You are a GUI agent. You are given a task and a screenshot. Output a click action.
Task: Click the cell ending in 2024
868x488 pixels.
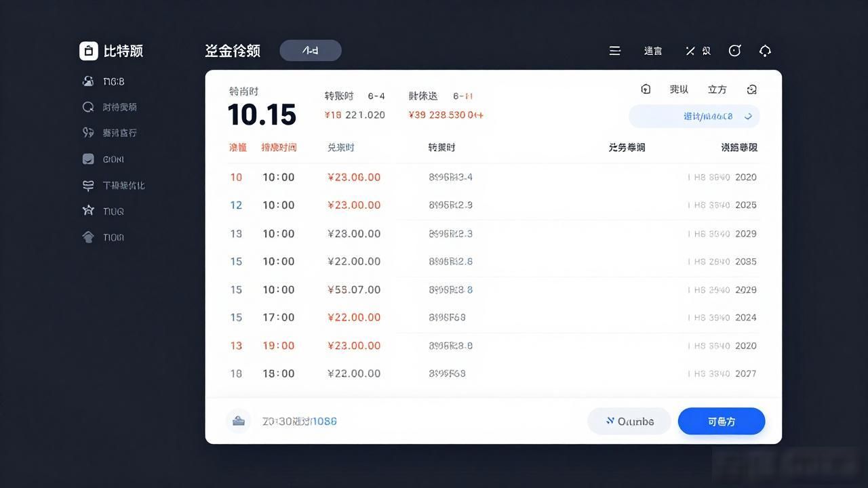(x=722, y=317)
